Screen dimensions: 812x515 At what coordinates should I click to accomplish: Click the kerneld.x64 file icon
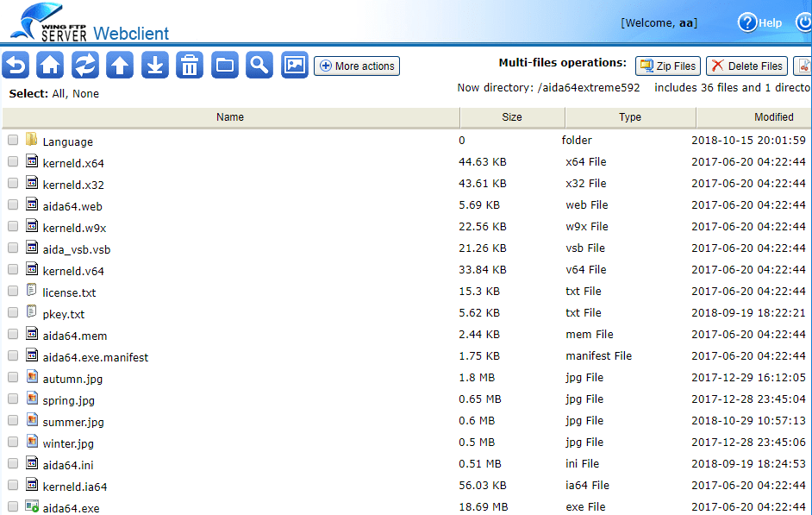tap(32, 161)
